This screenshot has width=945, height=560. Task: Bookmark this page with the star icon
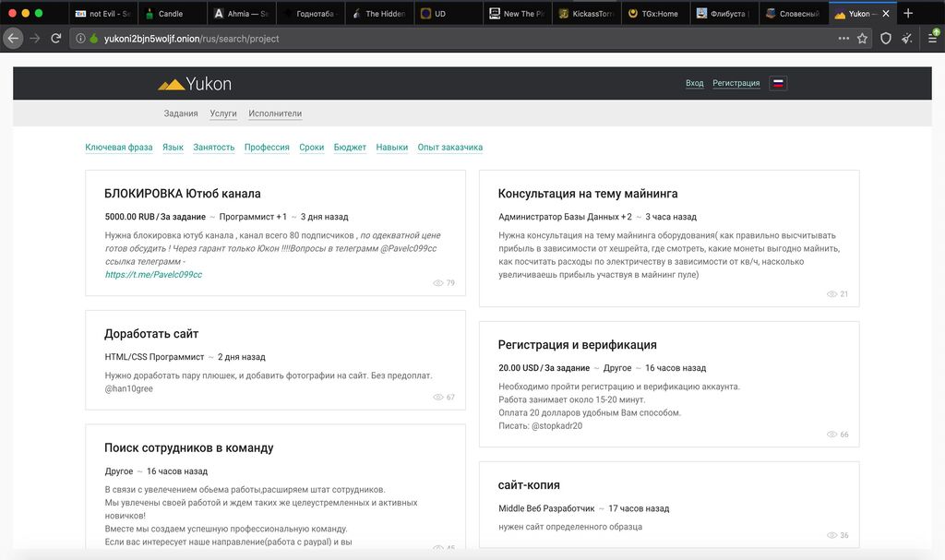point(862,39)
